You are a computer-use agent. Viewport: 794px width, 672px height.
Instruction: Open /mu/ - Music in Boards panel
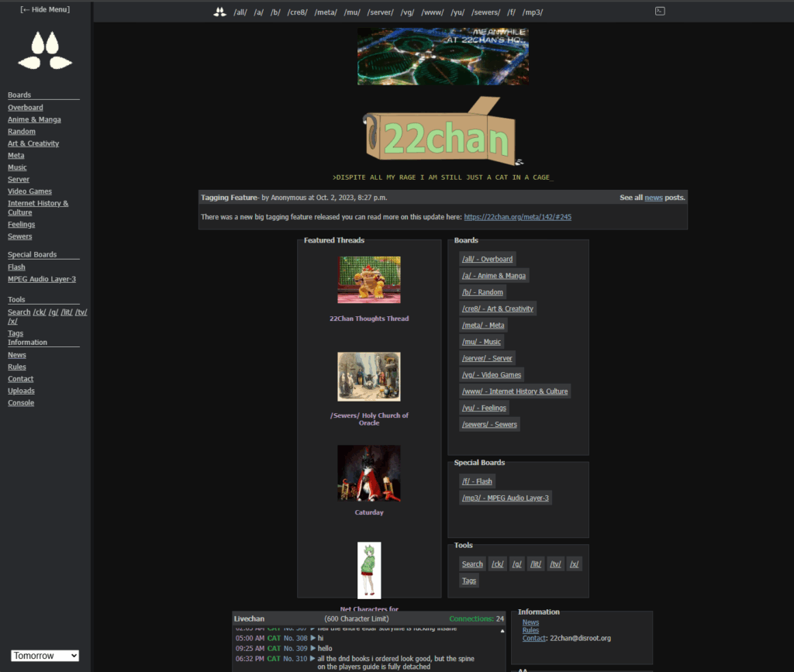[x=482, y=342]
